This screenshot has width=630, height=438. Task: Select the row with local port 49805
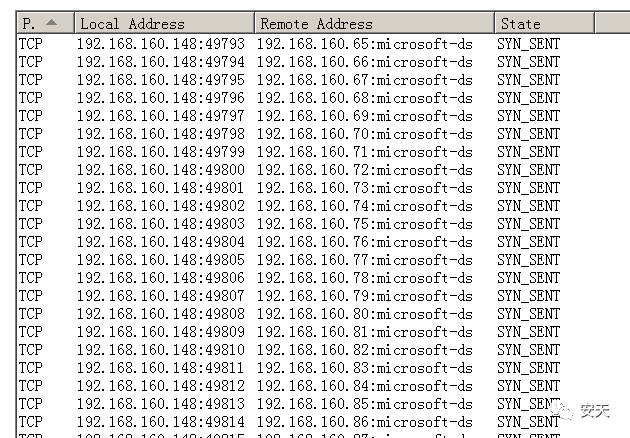coord(289,260)
